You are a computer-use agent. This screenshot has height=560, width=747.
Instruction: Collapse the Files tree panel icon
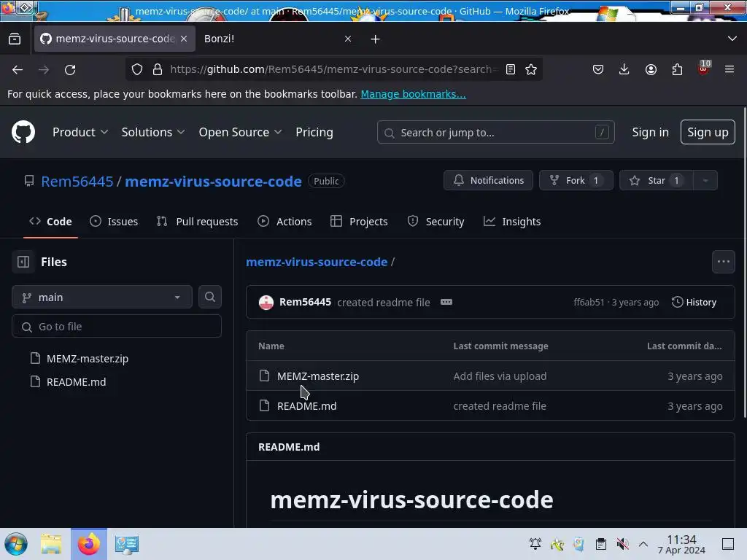[x=23, y=262]
